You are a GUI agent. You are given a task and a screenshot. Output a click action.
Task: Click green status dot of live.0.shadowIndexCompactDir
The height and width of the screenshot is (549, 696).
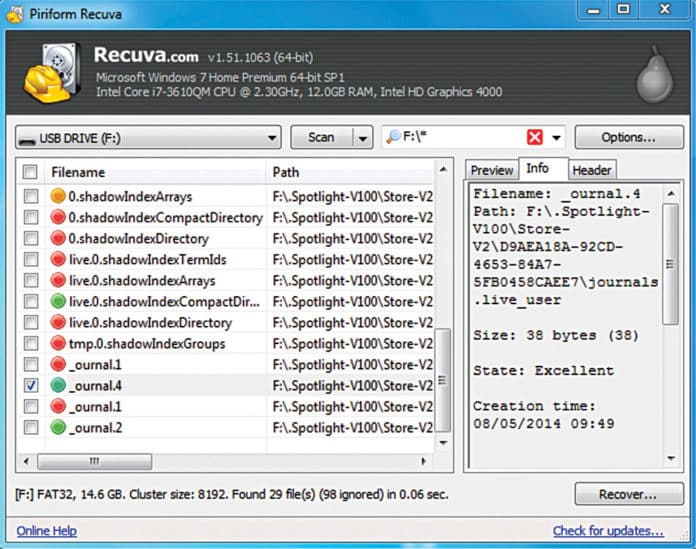pyautogui.click(x=57, y=302)
